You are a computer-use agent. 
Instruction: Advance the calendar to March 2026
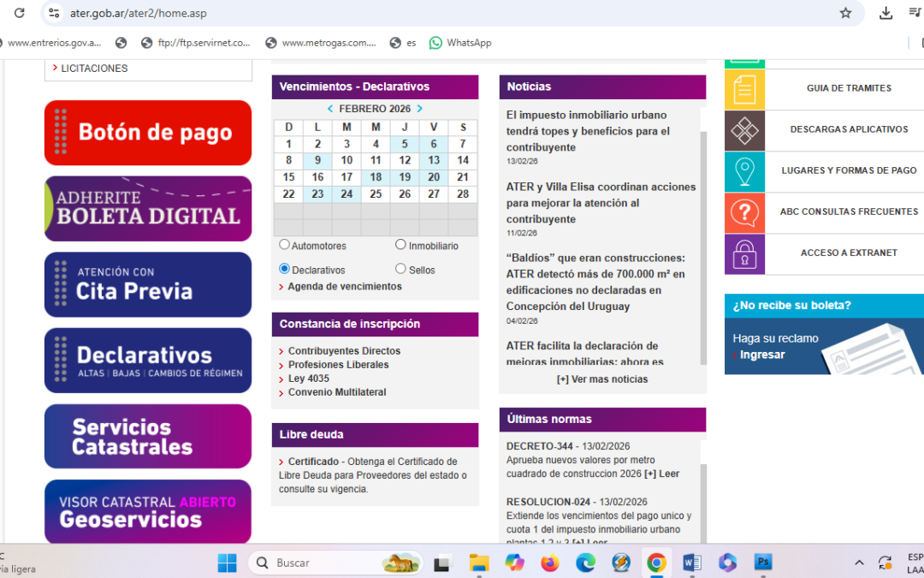[x=418, y=108]
